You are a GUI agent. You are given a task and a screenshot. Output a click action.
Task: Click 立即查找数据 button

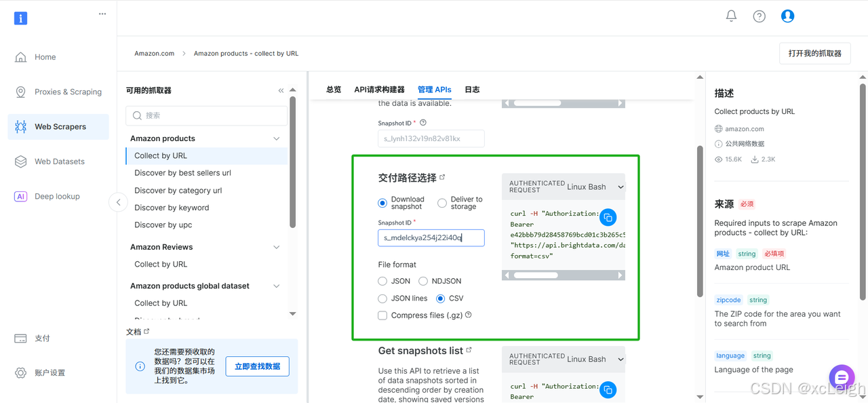(257, 366)
